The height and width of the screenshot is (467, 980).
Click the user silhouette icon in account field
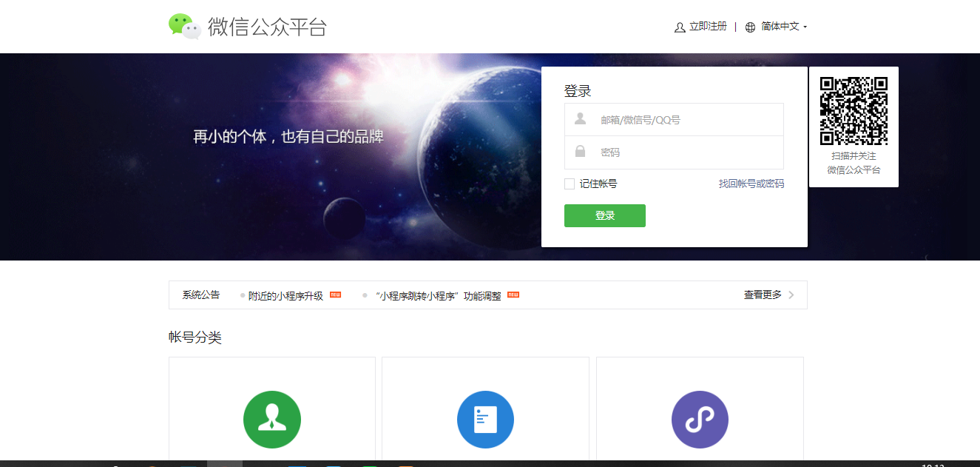pyautogui.click(x=581, y=119)
